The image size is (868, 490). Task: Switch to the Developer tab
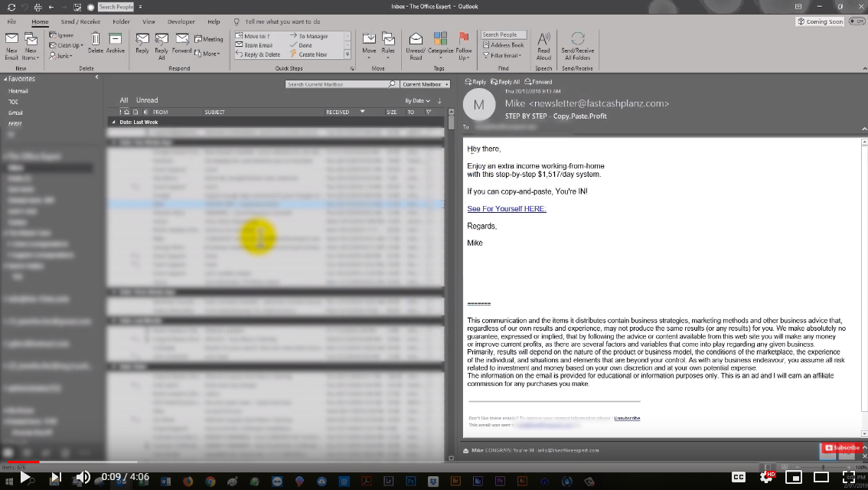pos(181,21)
